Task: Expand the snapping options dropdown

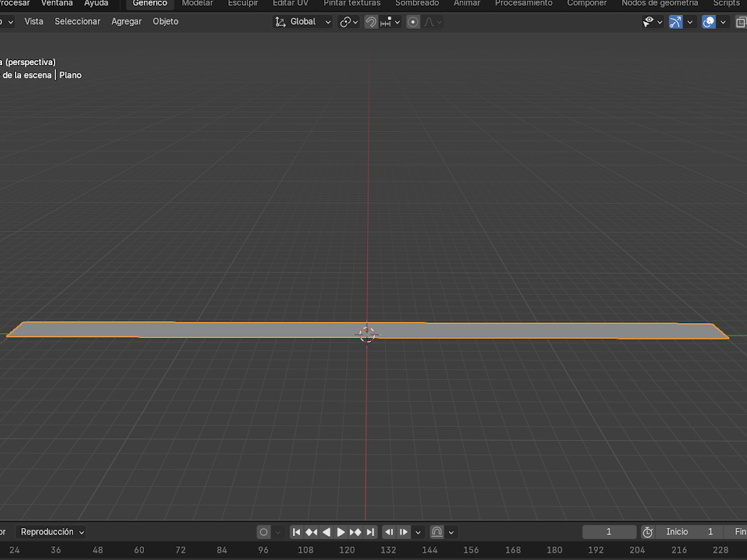Action: click(x=397, y=22)
